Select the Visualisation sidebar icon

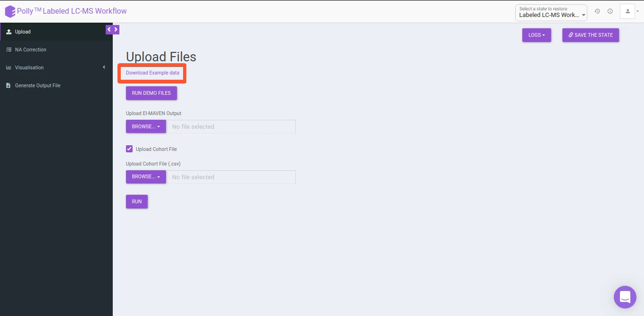(8, 67)
